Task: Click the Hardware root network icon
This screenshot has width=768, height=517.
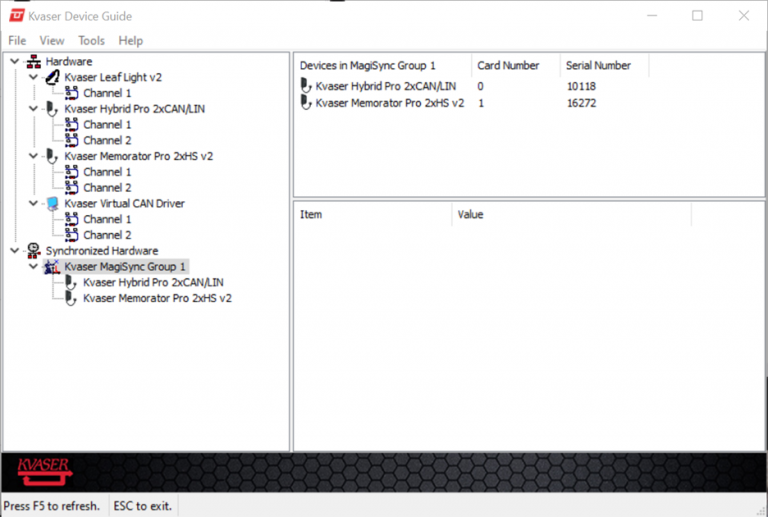Action: (x=34, y=62)
